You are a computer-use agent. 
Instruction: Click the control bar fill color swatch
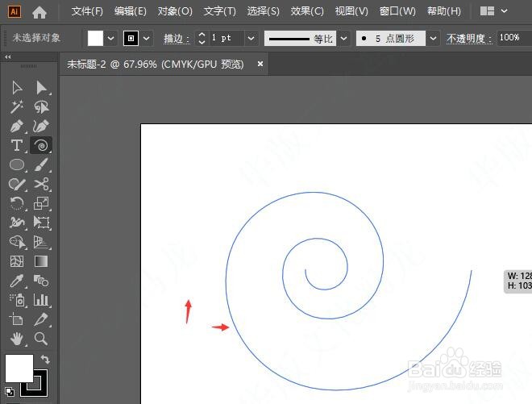[95, 39]
